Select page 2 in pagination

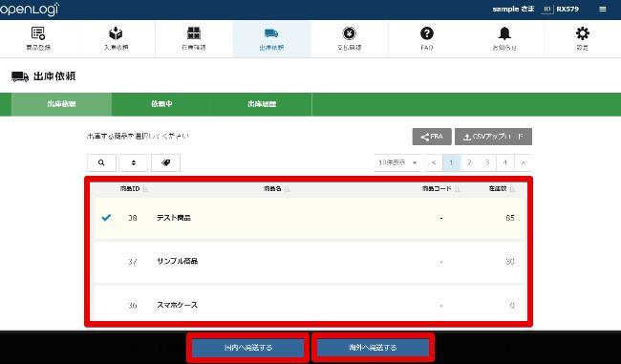pyautogui.click(x=469, y=162)
